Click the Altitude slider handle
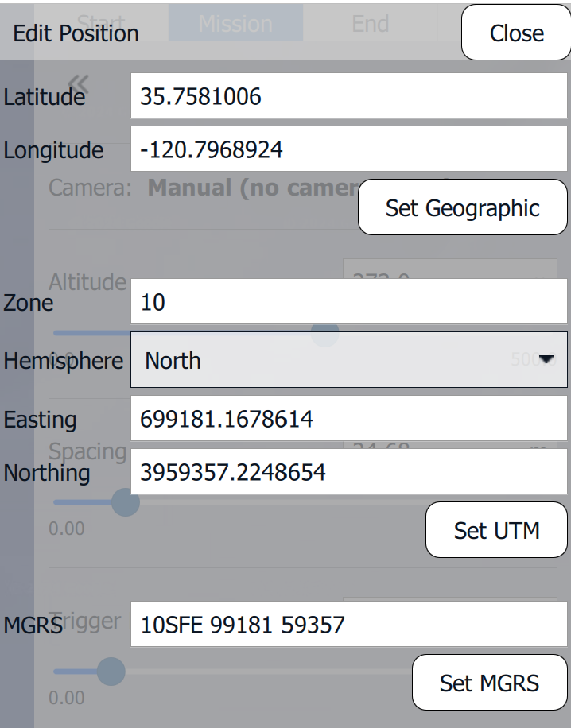 [x=324, y=334]
